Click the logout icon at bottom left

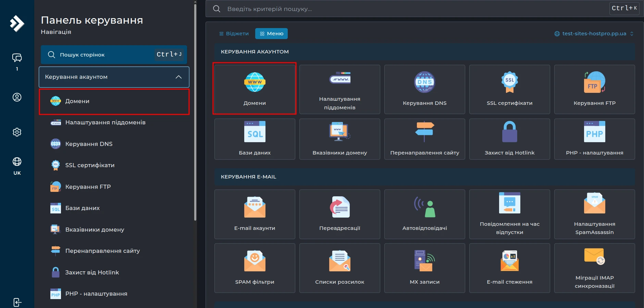(17, 302)
